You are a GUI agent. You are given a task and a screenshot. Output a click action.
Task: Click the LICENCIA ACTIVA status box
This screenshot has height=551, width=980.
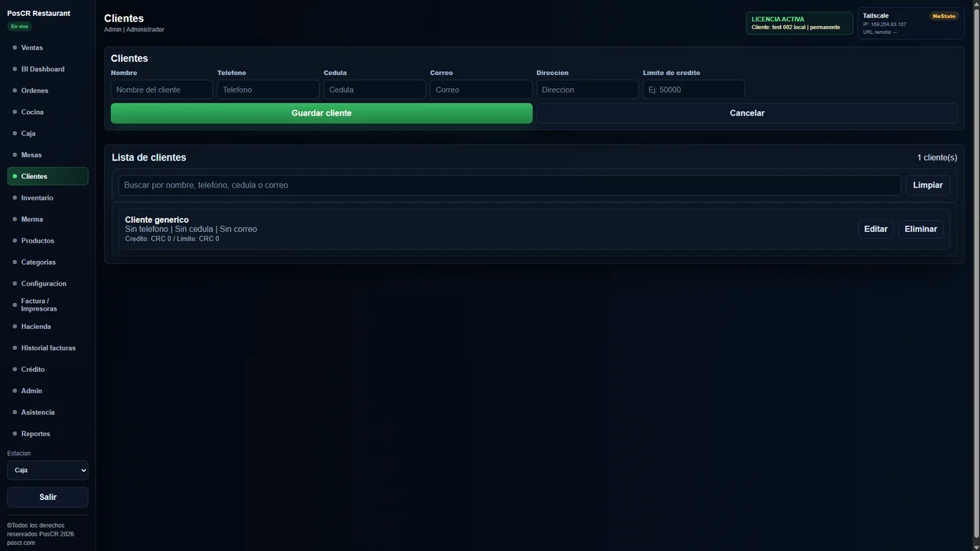799,23
